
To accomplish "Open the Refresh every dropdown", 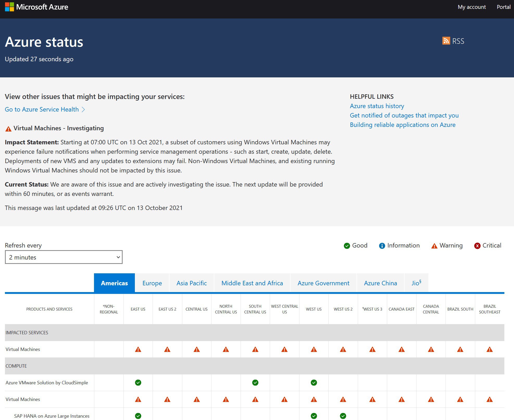I will point(64,257).
